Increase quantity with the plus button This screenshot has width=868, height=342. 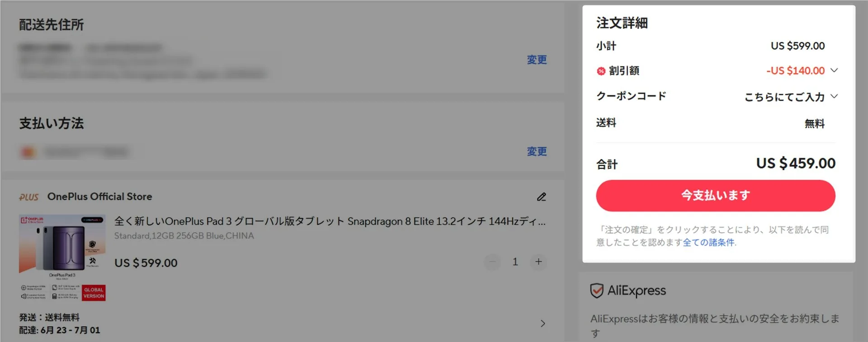538,262
